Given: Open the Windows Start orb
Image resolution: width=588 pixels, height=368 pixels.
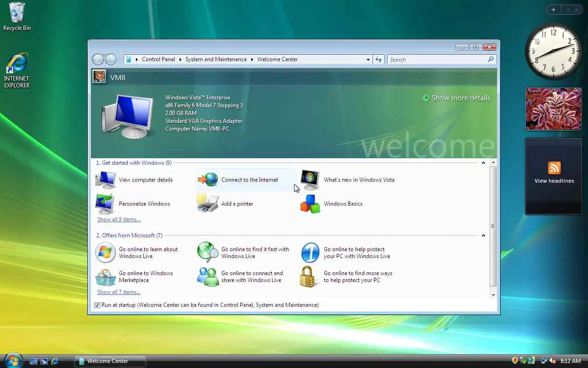Looking at the screenshot, I should click(13, 360).
